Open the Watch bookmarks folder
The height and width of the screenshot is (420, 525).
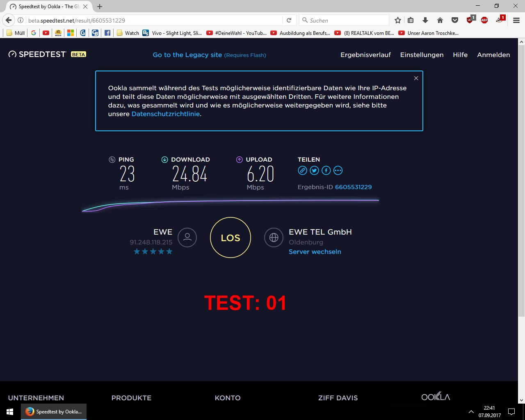coord(128,33)
